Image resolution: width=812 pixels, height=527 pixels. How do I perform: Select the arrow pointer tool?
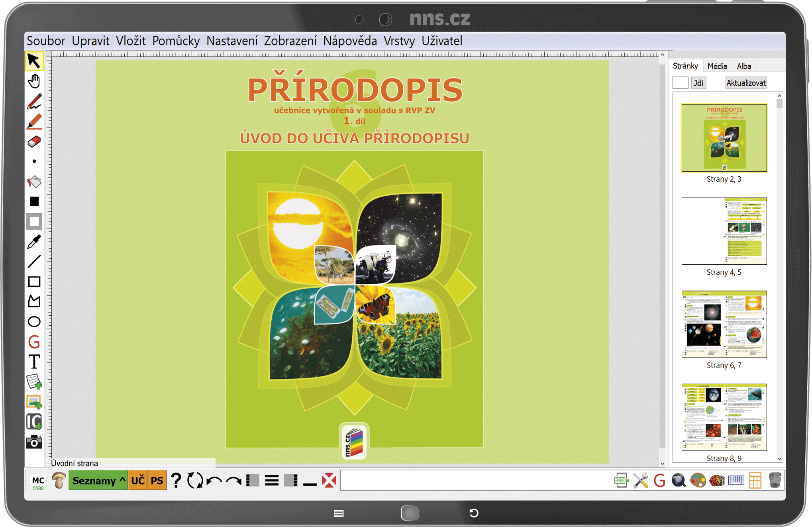click(34, 61)
